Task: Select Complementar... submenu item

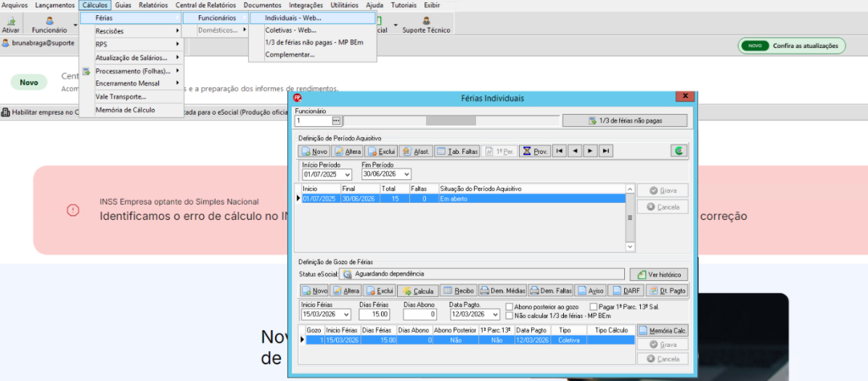Action: coord(312,55)
